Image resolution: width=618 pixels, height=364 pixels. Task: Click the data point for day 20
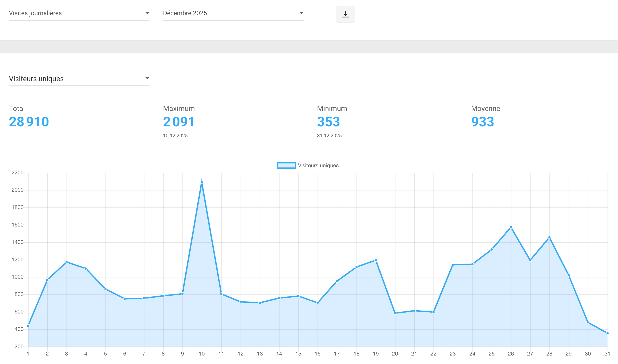click(x=395, y=313)
